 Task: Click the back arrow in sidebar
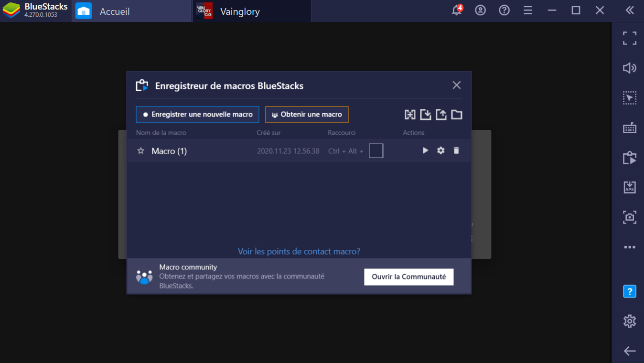click(x=630, y=351)
